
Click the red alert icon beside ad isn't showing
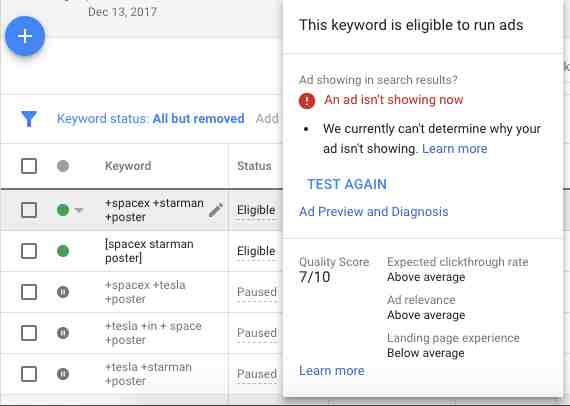pos(307,101)
